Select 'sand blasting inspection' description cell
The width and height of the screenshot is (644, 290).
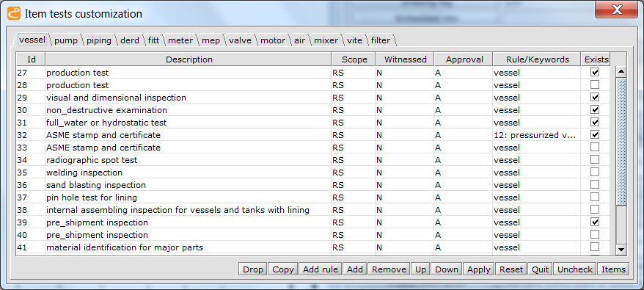pyautogui.click(x=189, y=185)
